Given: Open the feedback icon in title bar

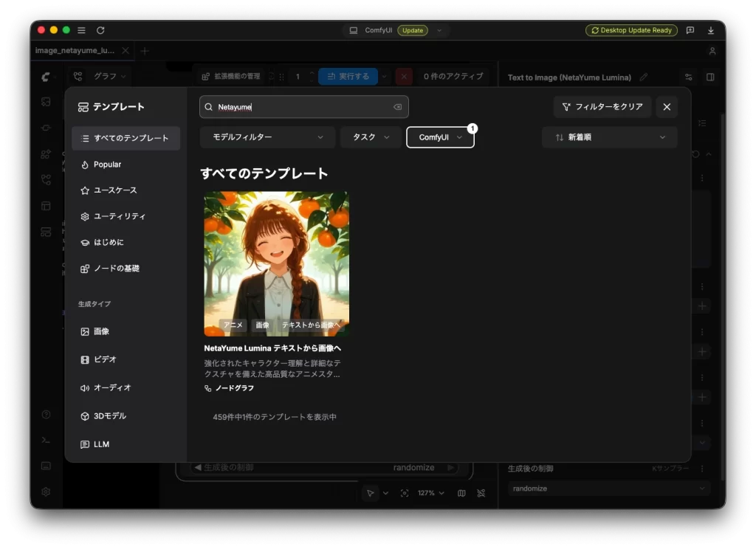Looking at the screenshot, I should (x=690, y=30).
